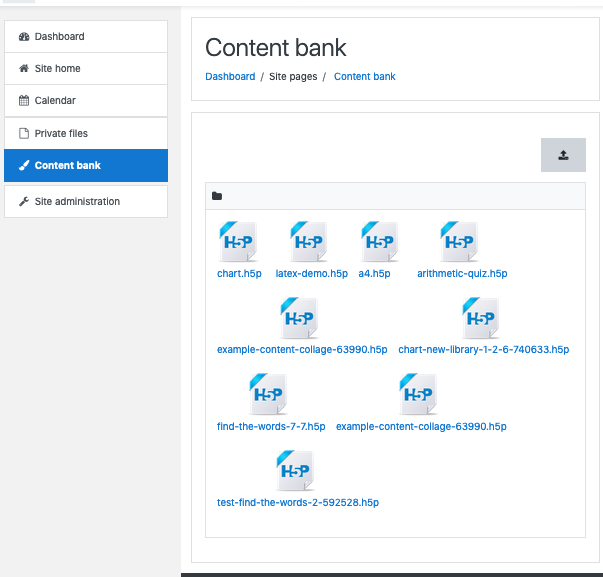Image resolution: width=603 pixels, height=577 pixels.
Task: Open chart-new-library-1-2-6-740633.h5p link
Action: tap(484, 350)
